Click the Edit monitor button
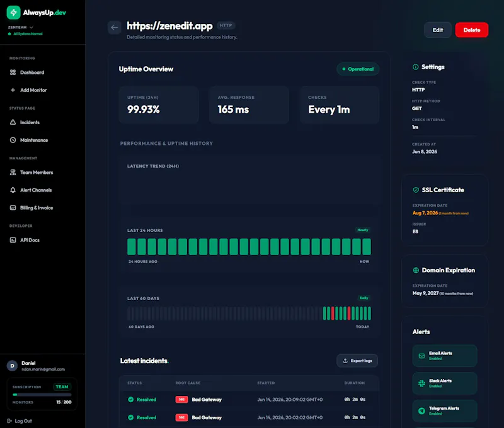The image size is (504, 428). [438, 30]
